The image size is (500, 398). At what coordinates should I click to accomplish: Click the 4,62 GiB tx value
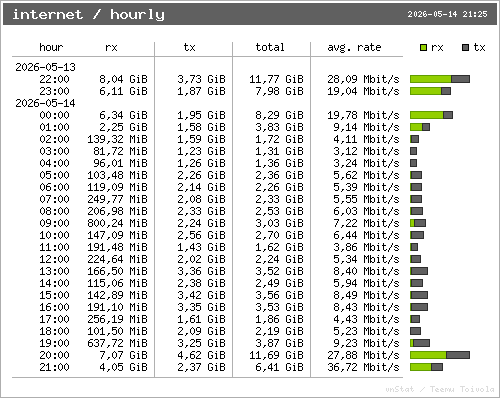(201, 355)
